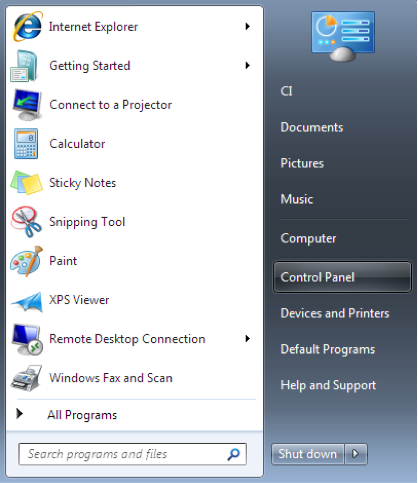Click the Paint palette icon
Screen dimensions: 418x483
[x=26, y=261]
